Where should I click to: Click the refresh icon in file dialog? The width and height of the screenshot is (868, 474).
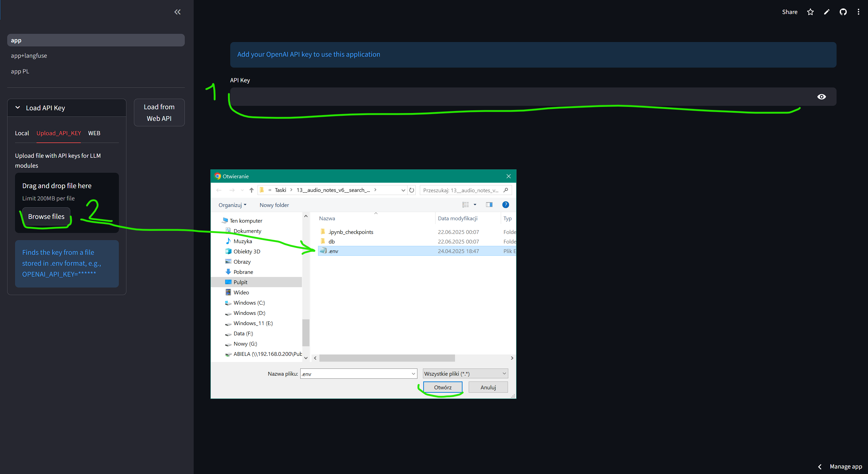(412, 190)
